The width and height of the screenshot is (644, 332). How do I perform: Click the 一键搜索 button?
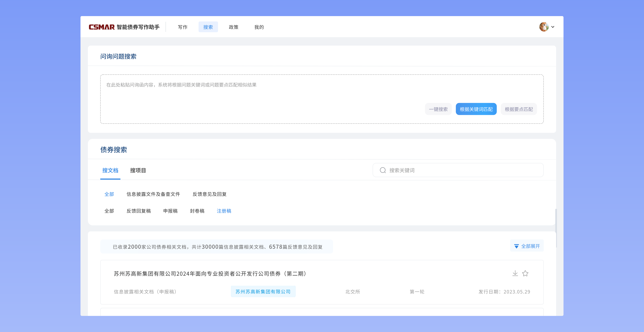point(438,109)
